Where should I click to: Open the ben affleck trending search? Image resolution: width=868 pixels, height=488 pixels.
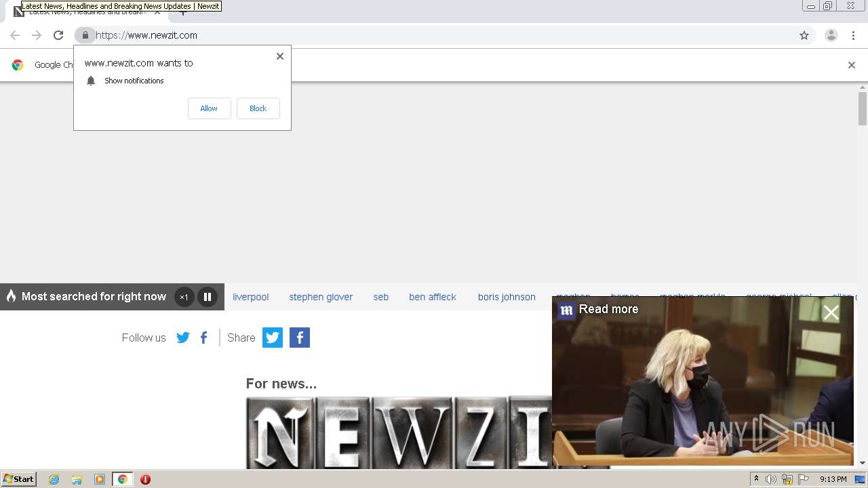tap(433, 297)
